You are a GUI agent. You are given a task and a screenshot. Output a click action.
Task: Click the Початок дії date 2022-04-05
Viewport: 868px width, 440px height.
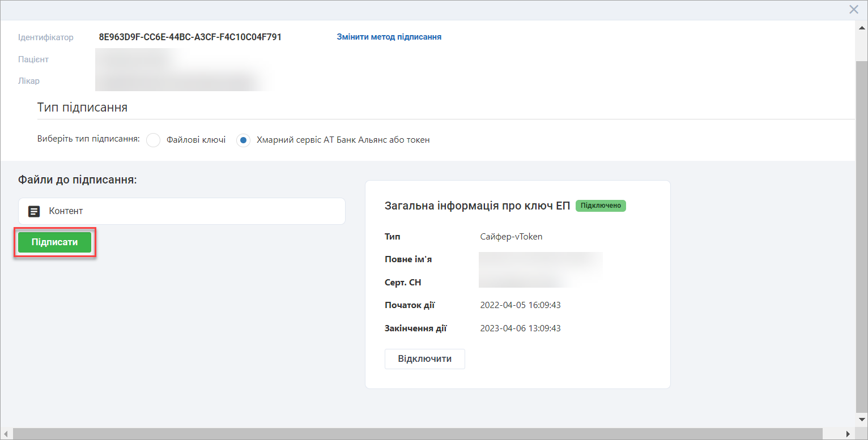pos(520,305)
